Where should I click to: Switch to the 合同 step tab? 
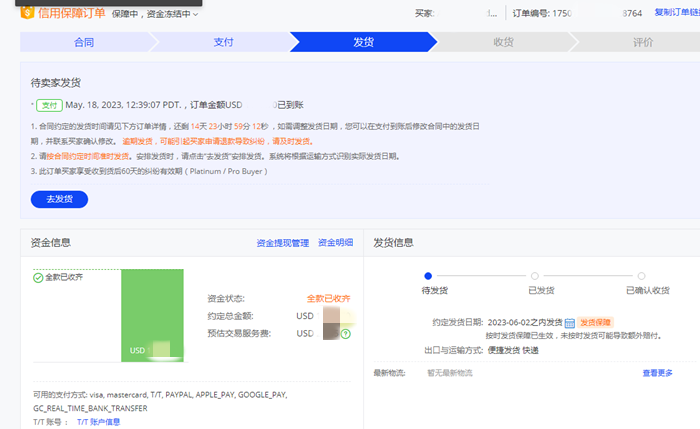(x=84, y=43)
